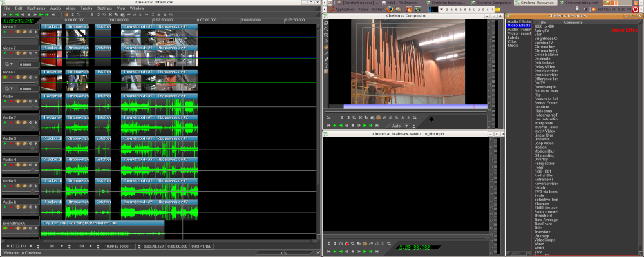Select Audio Effects in Resources list

click(519, 21)
